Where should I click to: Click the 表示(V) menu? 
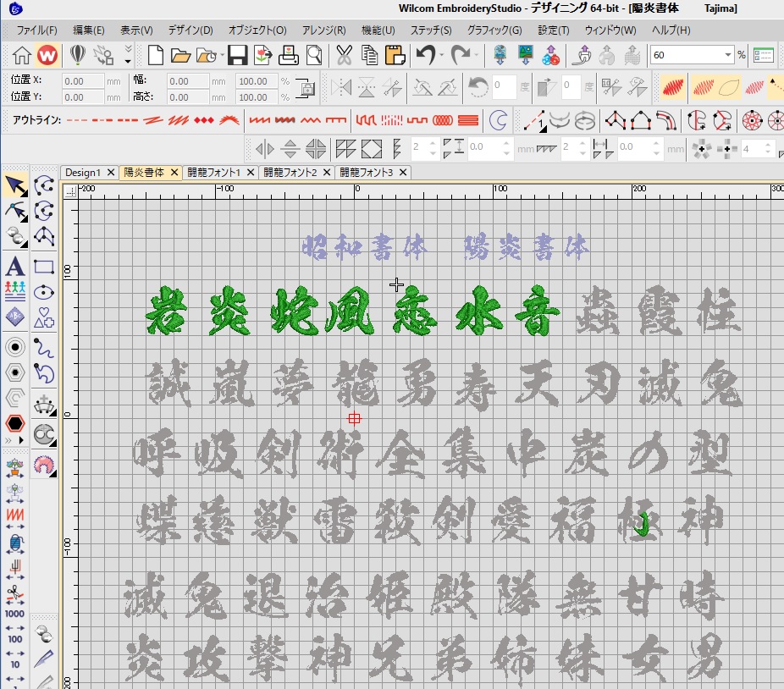[x=136, y=30]
